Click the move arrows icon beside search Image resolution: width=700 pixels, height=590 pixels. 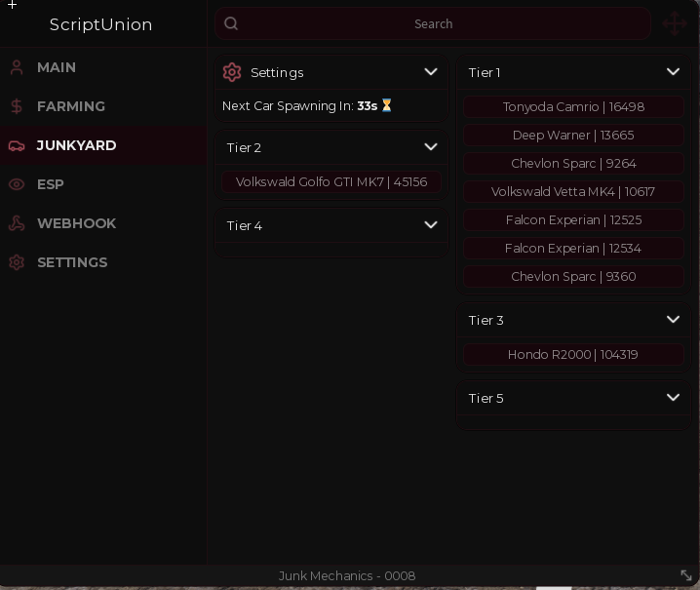coord(674,23)
